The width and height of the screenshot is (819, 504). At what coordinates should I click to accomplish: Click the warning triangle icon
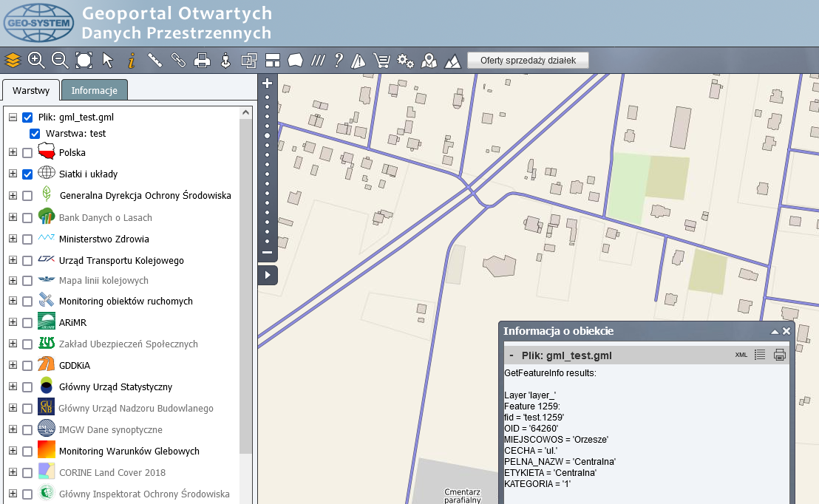(358, 61)
